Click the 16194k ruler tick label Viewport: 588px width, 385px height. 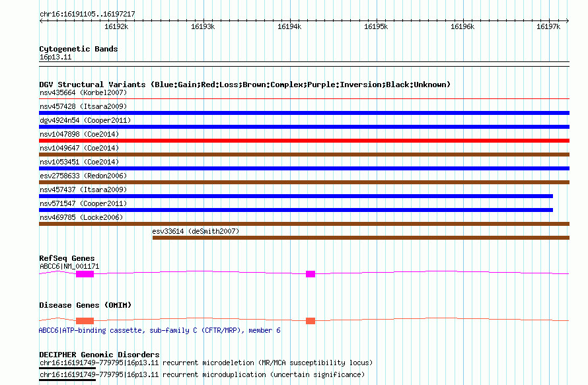coord(289,26)
